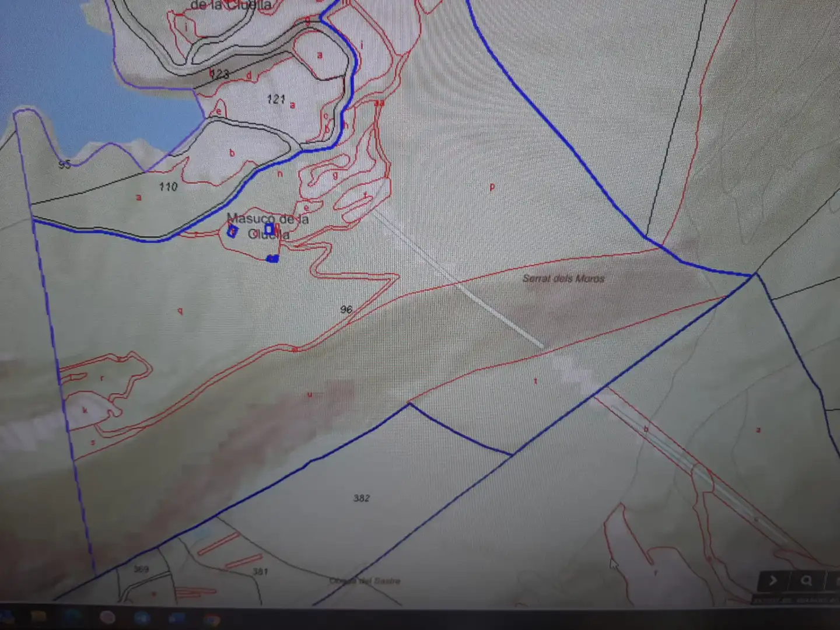840x630 pixels.
Task: Open File Explorer folder icon in the taskbar
Action: [38, 617]
